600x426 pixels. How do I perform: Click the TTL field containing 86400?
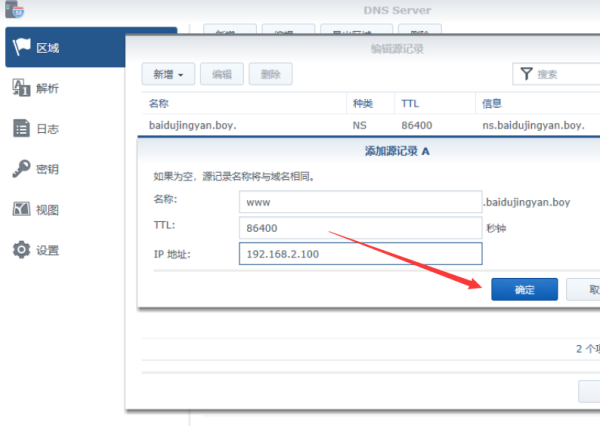[x=360, y=228]
